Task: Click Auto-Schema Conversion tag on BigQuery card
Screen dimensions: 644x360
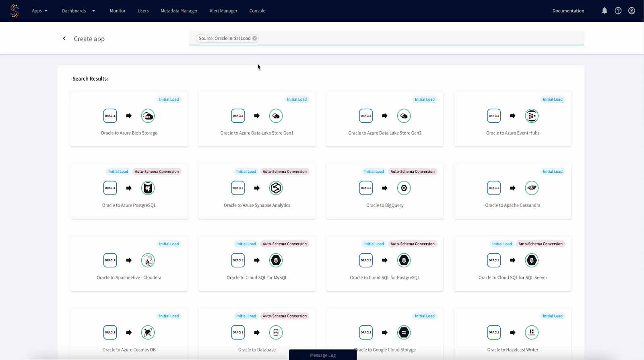Action: pos(413,172)
